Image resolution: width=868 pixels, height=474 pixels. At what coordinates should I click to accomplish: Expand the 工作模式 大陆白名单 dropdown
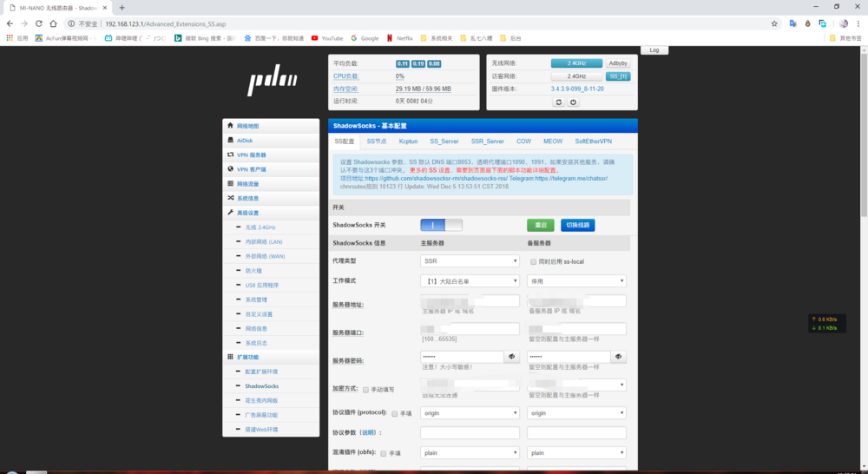470,281
